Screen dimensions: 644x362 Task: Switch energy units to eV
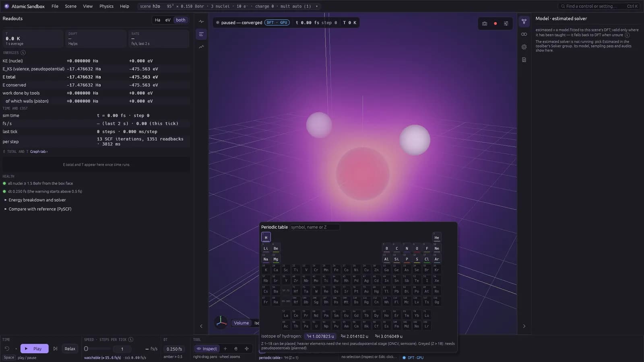[168, 20]
